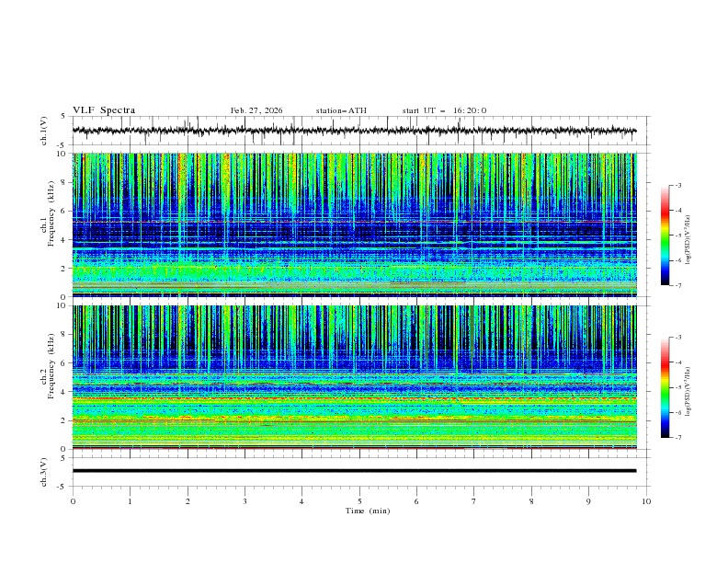Click the "Time (min)" axis title
728x563 pixels.
pyautogui.click(x=368, y=511)
